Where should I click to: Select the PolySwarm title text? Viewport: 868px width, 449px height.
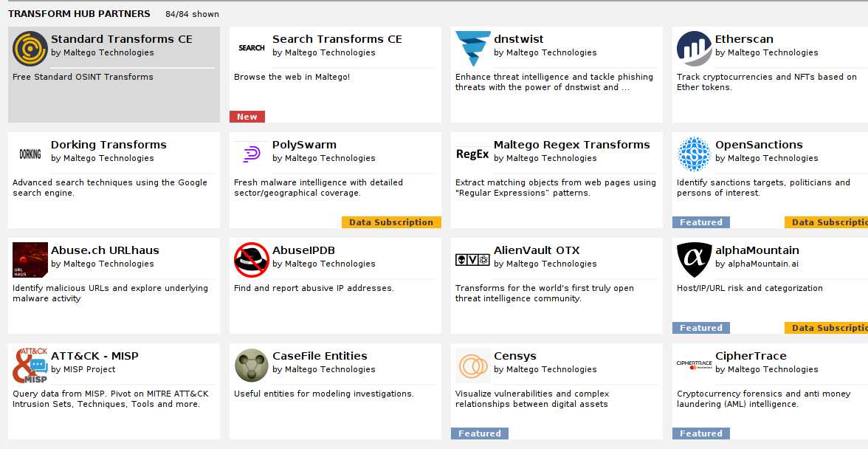tap(304, 145)
